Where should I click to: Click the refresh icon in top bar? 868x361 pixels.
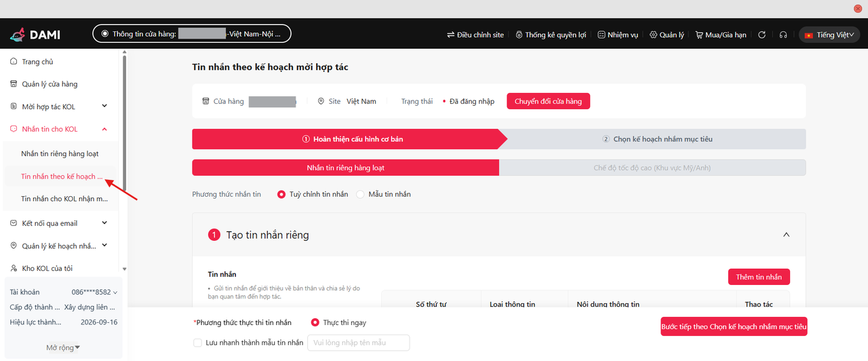click(762, 35)
